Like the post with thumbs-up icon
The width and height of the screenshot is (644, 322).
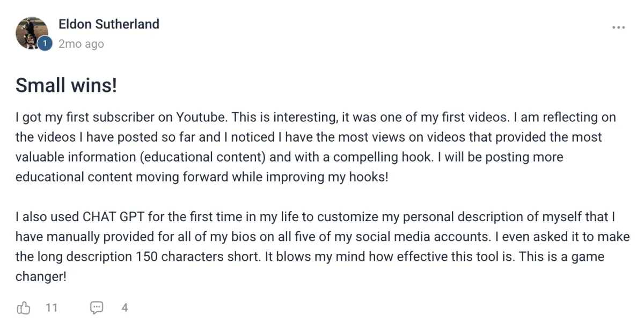24,308
